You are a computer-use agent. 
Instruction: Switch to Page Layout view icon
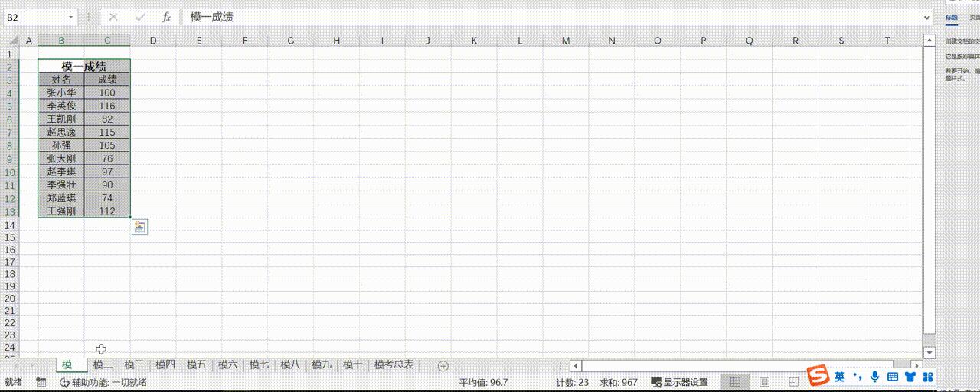tap(764, 382)
